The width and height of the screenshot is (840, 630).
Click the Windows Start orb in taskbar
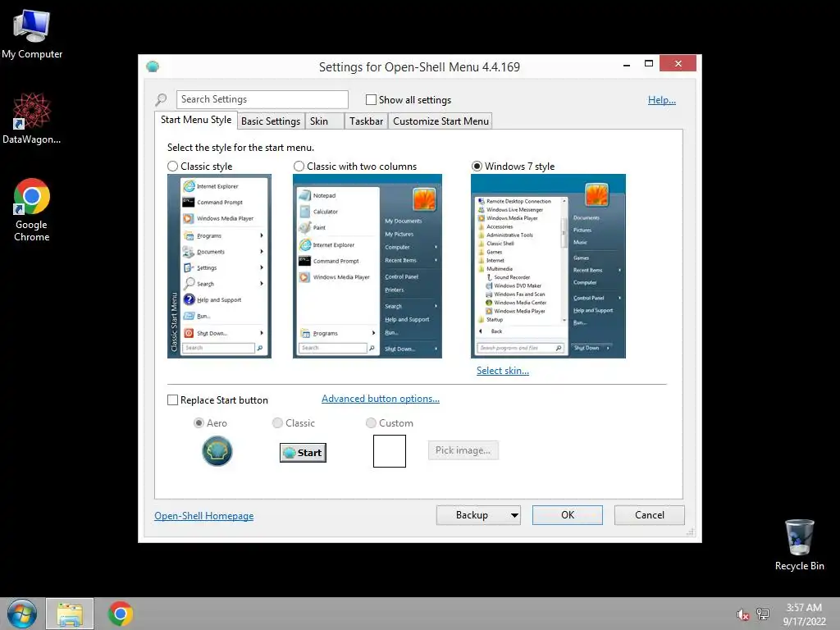[x=21, y=614]
